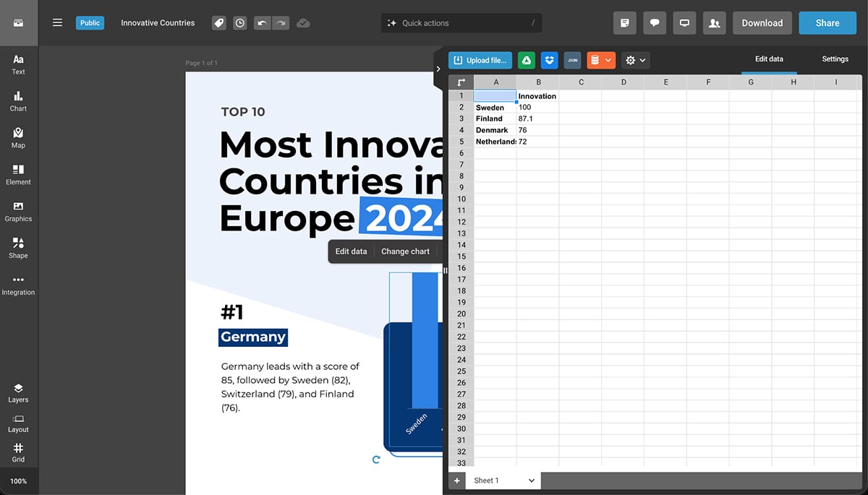The width and height of the screenshot is (868, 495).
Task: Import data from Google Drive
Action: (526, 60)
